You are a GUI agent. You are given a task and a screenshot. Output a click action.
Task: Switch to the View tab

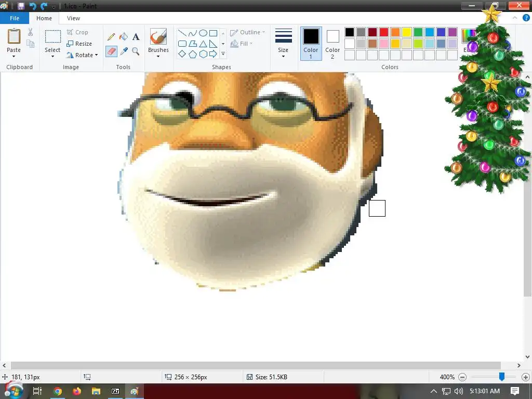coord(73,18)
